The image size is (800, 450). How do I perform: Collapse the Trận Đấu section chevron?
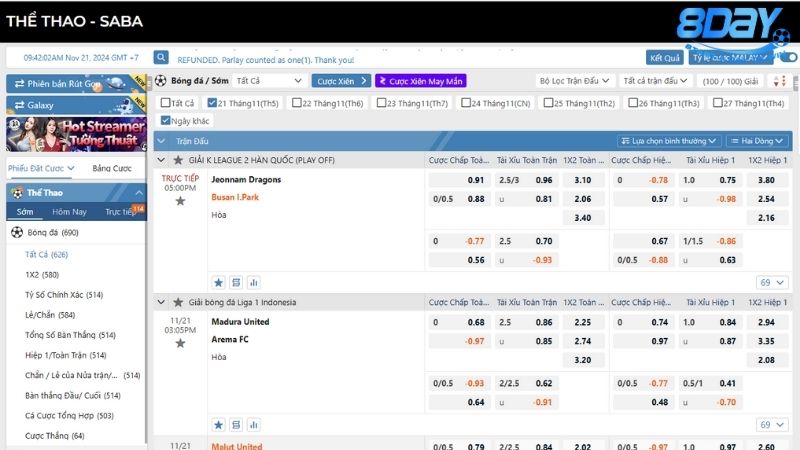[161, 141]
